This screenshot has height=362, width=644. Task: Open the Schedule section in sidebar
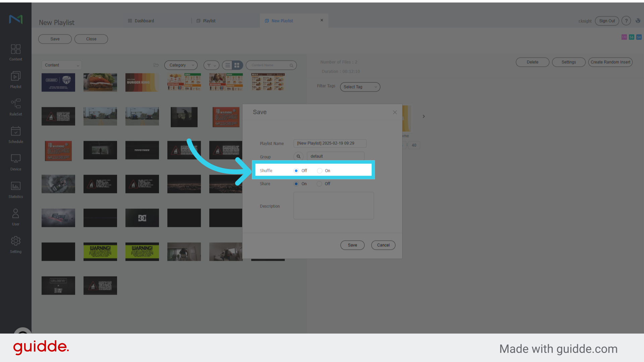tap(15, 135)
